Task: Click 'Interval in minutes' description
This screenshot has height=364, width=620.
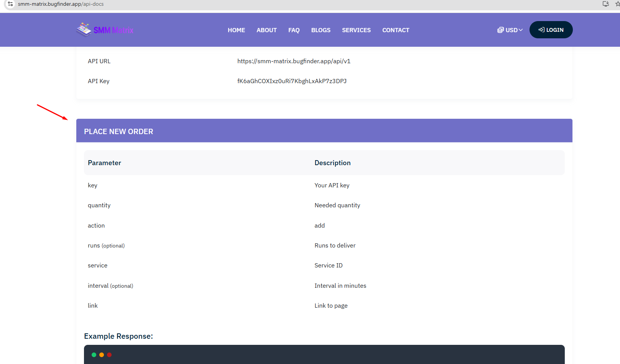Action: click(340, 286)
